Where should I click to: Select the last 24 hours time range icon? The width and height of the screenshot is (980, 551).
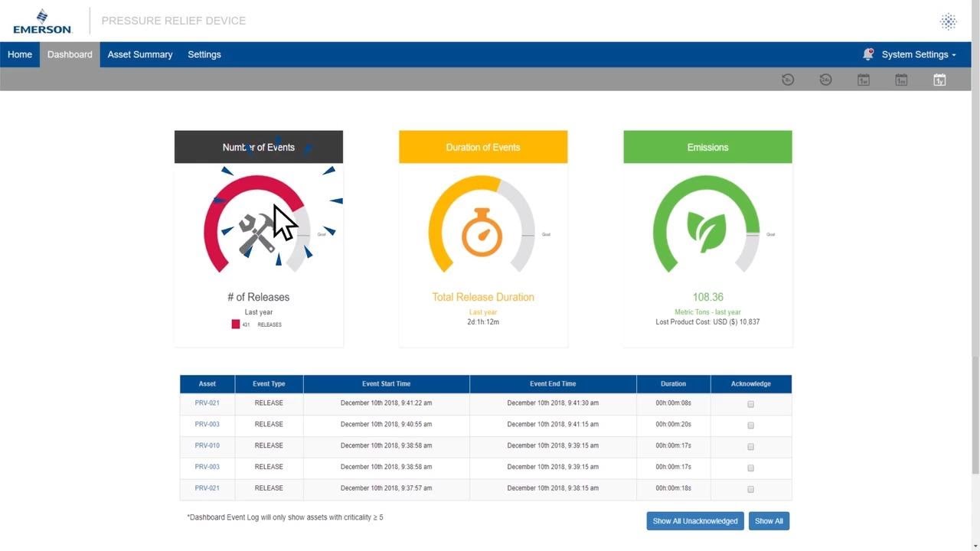coord(825,80)
